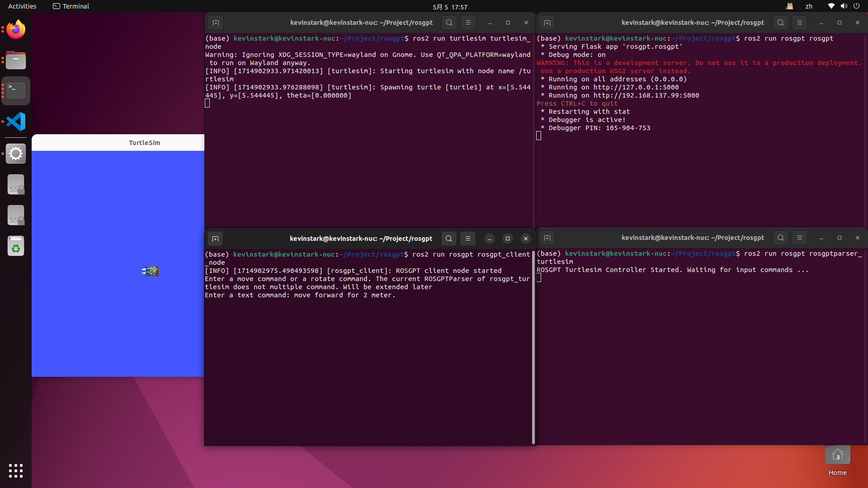Open Settings gear in the dock
868x488 pixels.
tap(16, 154)
